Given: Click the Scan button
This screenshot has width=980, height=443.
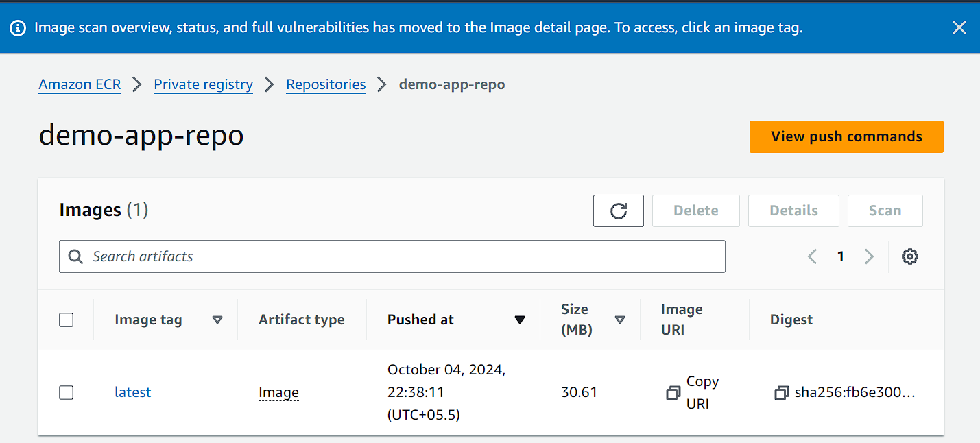Looking at the screenshot, I should pos(885,211).
